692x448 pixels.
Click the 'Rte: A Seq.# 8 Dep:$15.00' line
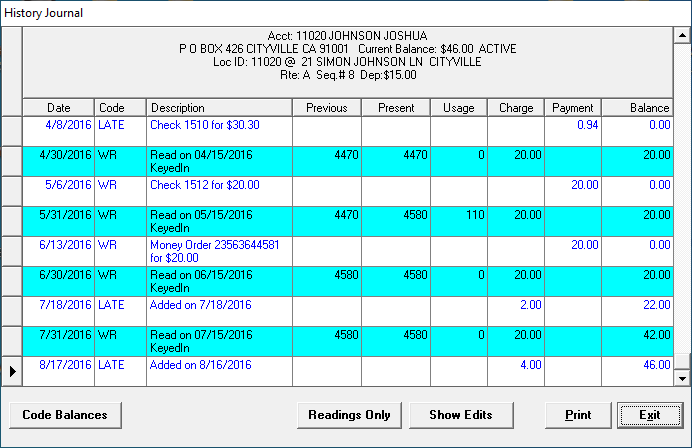point(348,75)
